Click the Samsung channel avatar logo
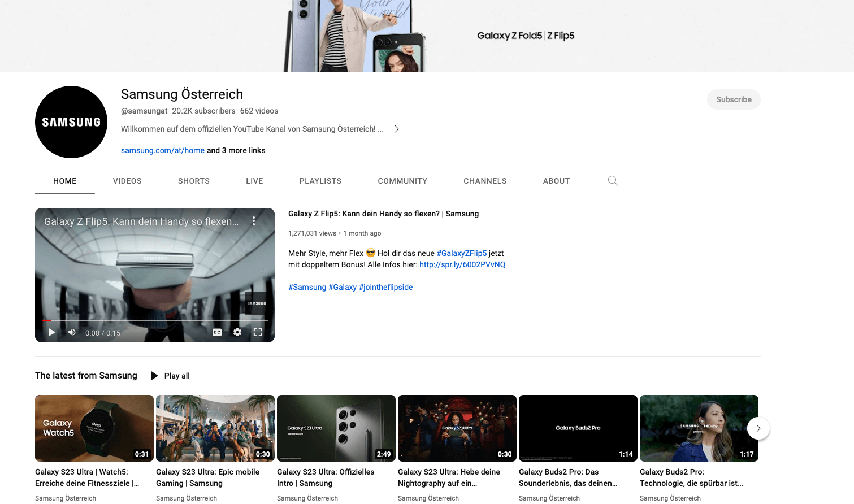Screen dimensions: 854x504 tap(71, 122)
